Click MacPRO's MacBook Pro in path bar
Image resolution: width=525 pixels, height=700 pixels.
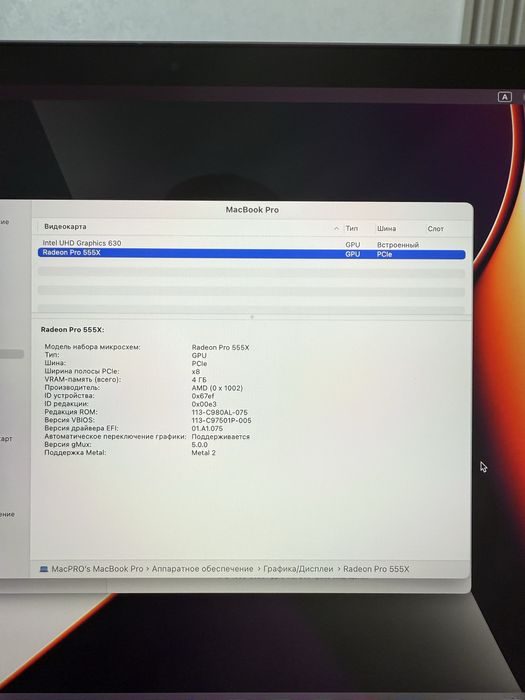[97, 569]
